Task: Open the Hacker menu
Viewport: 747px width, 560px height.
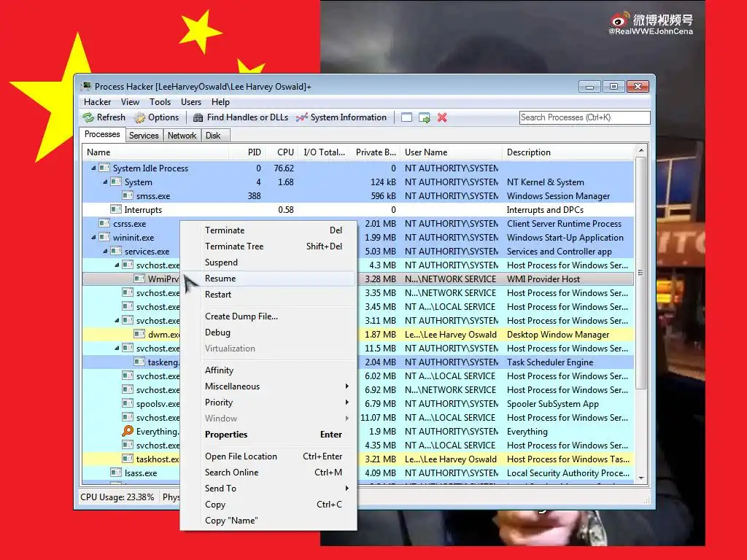Action: point(97,102)
